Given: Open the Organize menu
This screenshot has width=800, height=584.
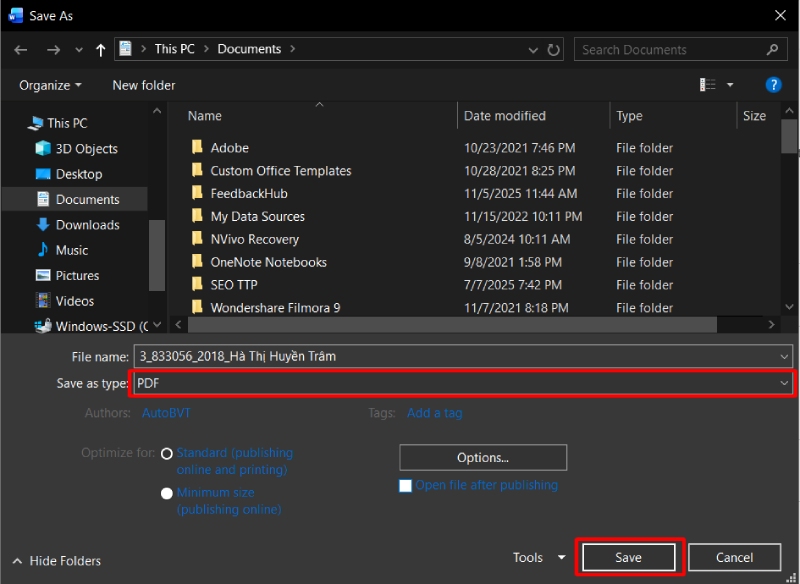Looking at the screenshot, I should pos(50,85).
